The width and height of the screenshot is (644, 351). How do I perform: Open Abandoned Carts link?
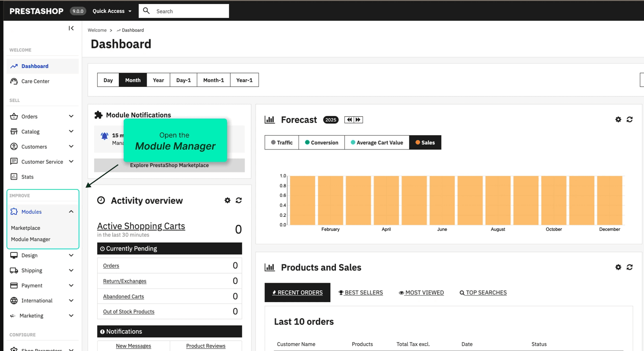tap(124, 296)
